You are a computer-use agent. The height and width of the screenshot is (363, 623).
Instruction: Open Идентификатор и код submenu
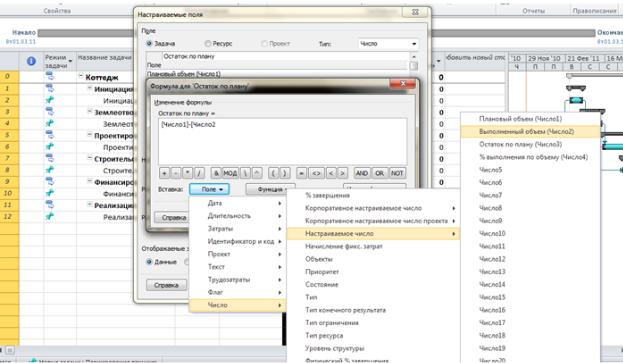point(237,241)
